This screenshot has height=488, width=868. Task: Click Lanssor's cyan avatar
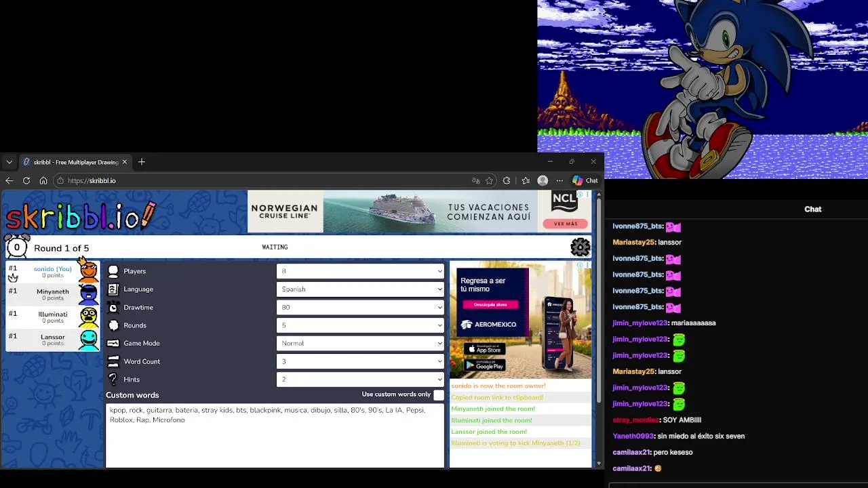89,339
